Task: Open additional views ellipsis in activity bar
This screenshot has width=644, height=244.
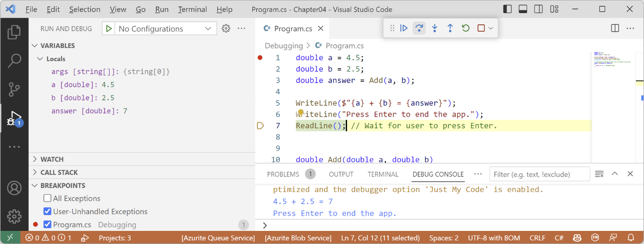Action: pyautogui.click(x=14, y=147)
